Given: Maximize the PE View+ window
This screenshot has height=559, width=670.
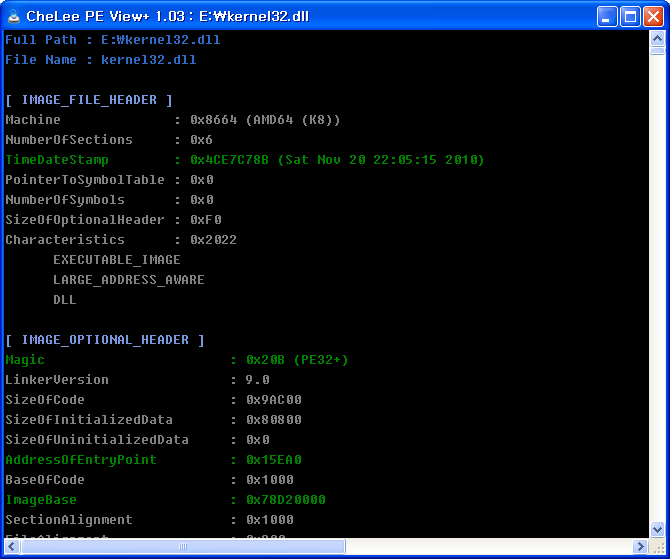Looking at the screenshot, I should (x=630, y=16).
